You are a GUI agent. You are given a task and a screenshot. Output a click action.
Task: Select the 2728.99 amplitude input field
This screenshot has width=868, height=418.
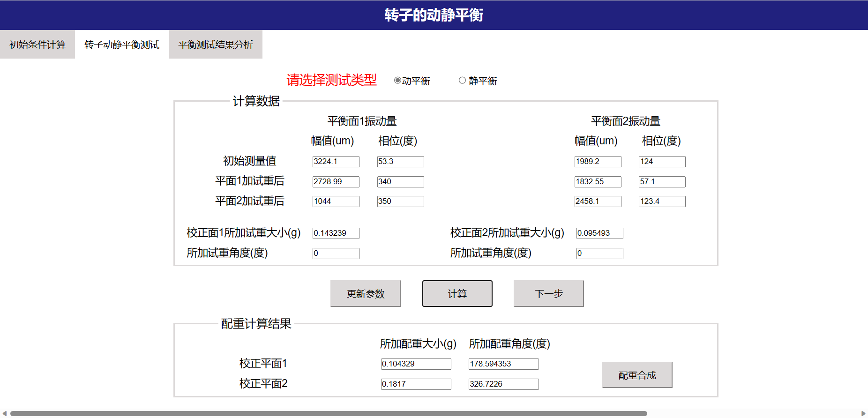coord(336,182)
